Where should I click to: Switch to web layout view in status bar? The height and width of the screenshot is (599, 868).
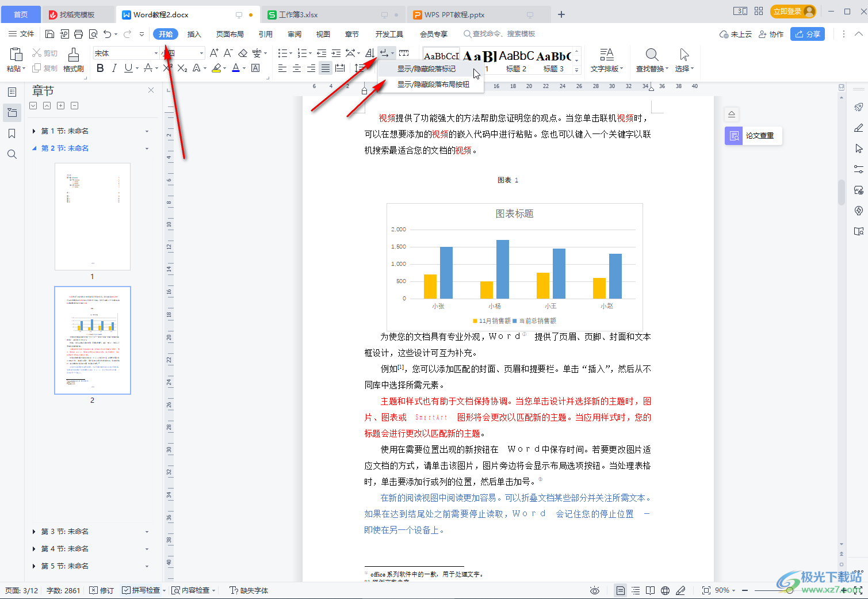[666, 590]
